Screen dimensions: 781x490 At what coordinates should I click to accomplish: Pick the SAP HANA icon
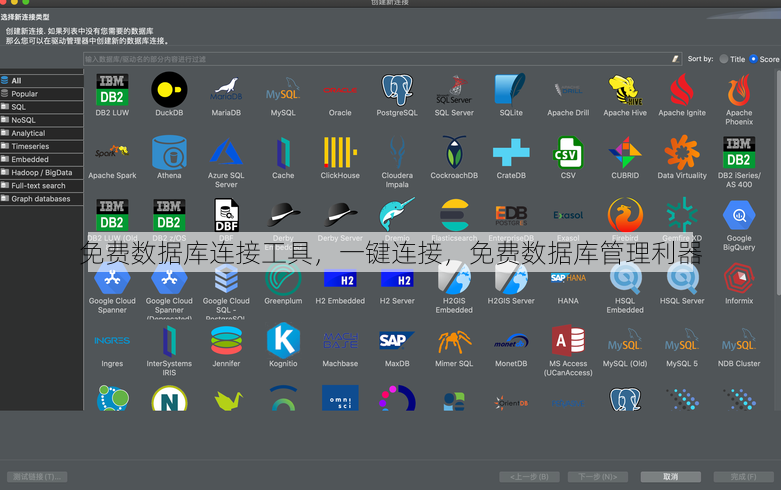568,278
